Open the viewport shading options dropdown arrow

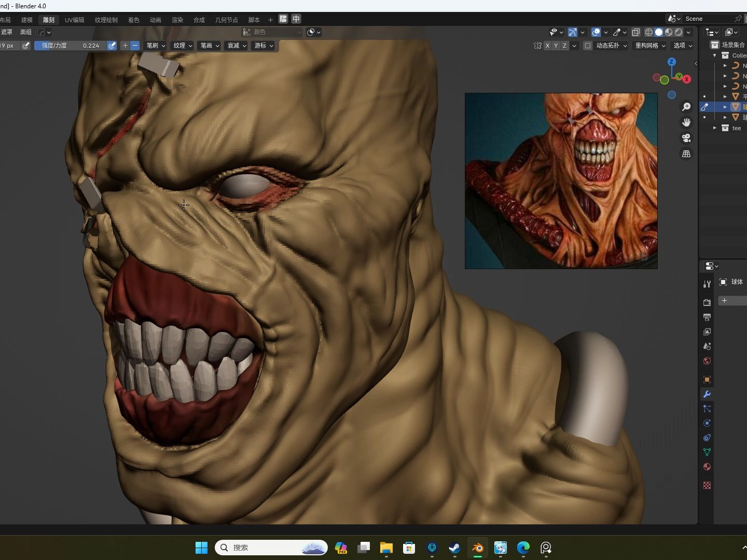689,32
